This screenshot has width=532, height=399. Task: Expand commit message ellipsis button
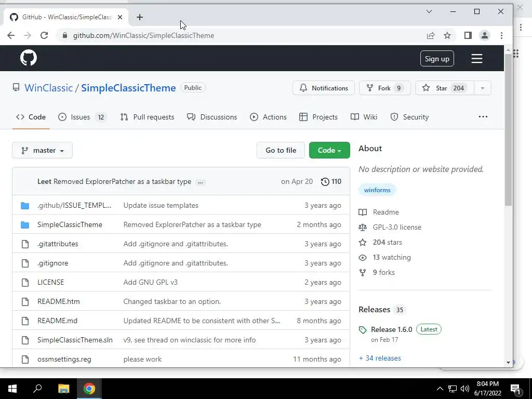pyautogui.click(x=201, y=182)
